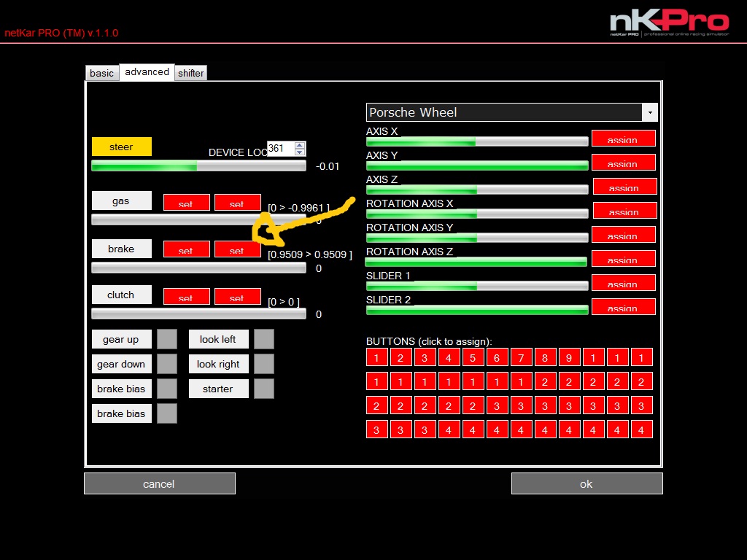Assign AXIS X

pos(624,139)
